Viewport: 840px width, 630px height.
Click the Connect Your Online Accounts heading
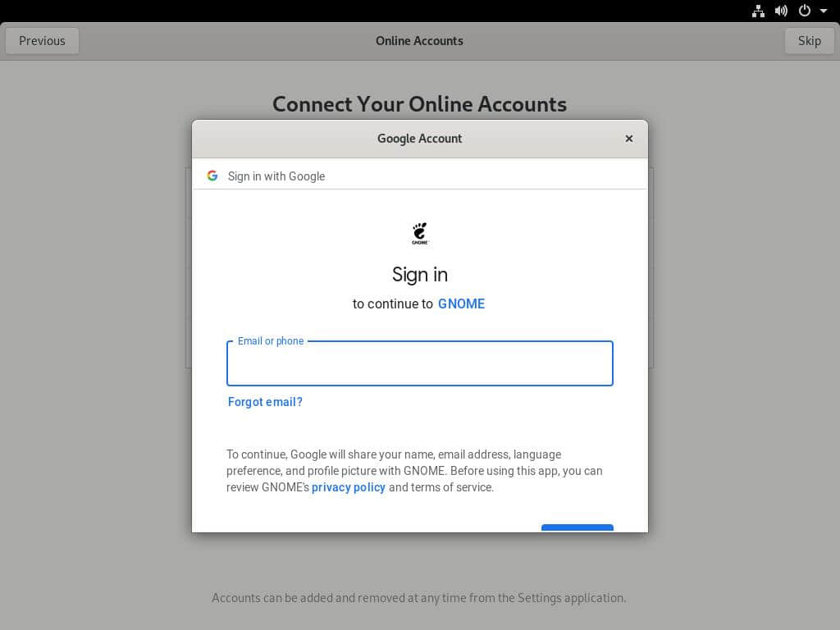click(x=419, y=103)
